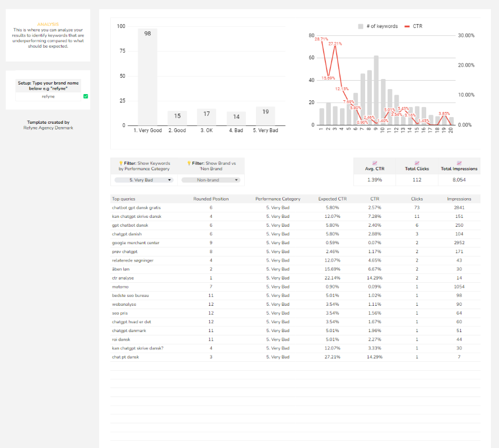Click the query "prøv chatgpt"

pos(125,251)
